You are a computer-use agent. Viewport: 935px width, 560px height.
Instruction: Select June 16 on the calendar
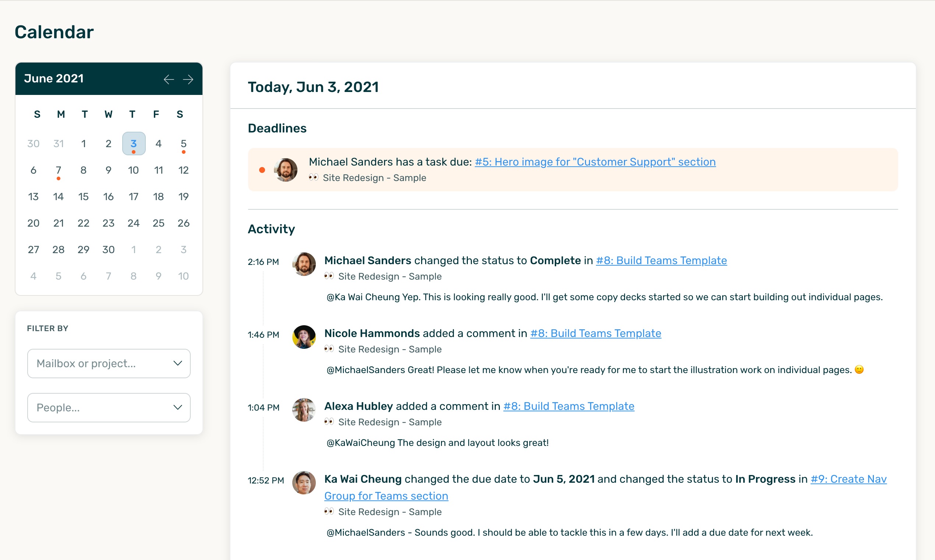point(108,196)
